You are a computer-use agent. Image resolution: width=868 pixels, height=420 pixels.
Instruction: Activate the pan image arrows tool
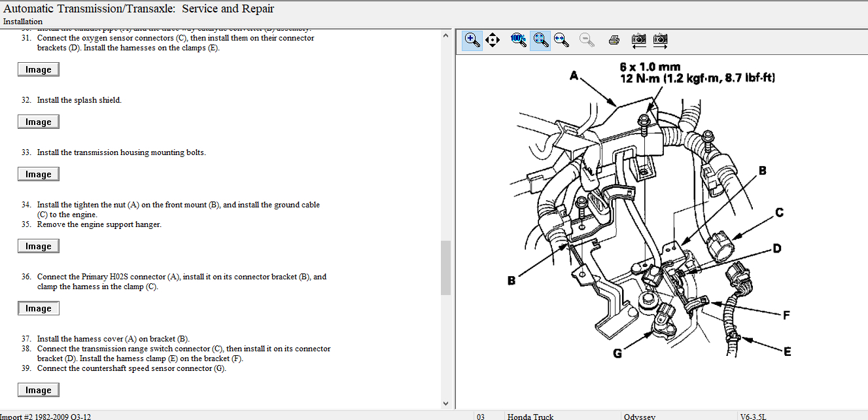[493, 40]
